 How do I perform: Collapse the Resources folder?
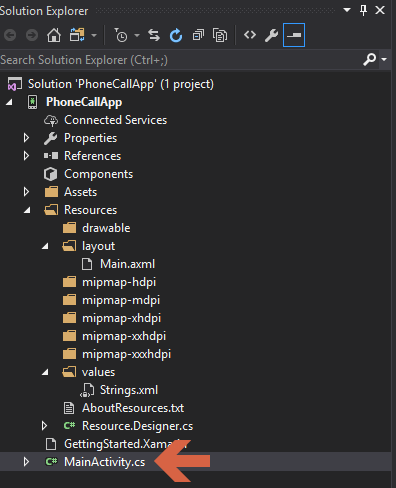(27, 210)
